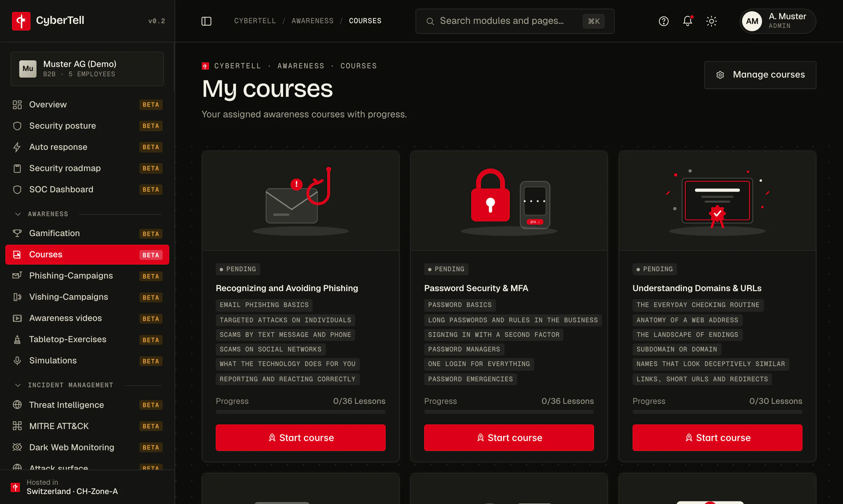The image size is (843, 504).
Task: Click the phishing course progress bar
Action: tap(300, 412)
